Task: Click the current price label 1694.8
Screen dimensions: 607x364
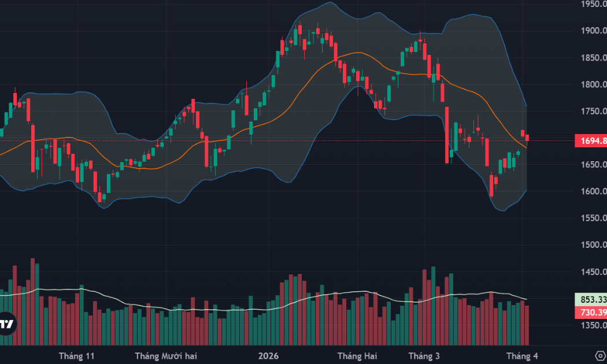Action: (590, 141)
